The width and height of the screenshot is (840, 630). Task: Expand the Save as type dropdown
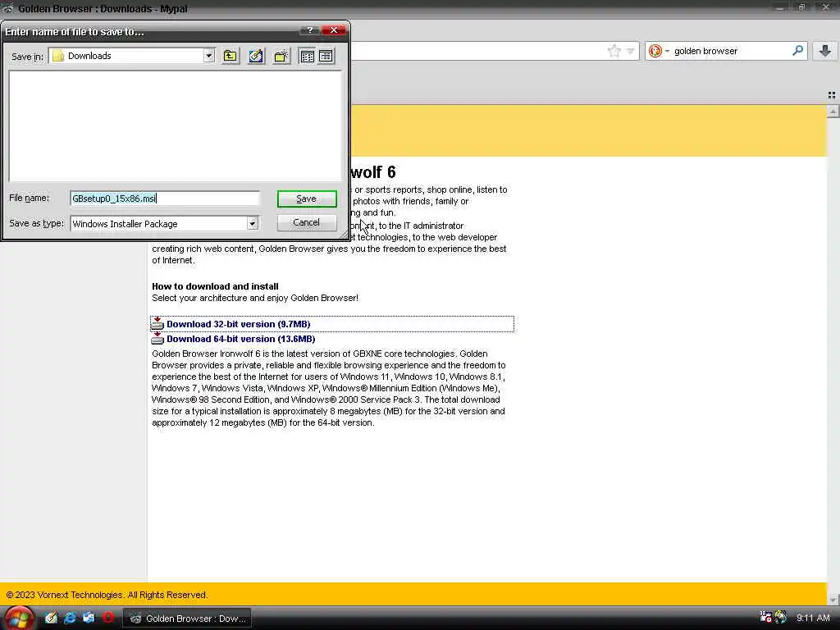pos(253,223)
